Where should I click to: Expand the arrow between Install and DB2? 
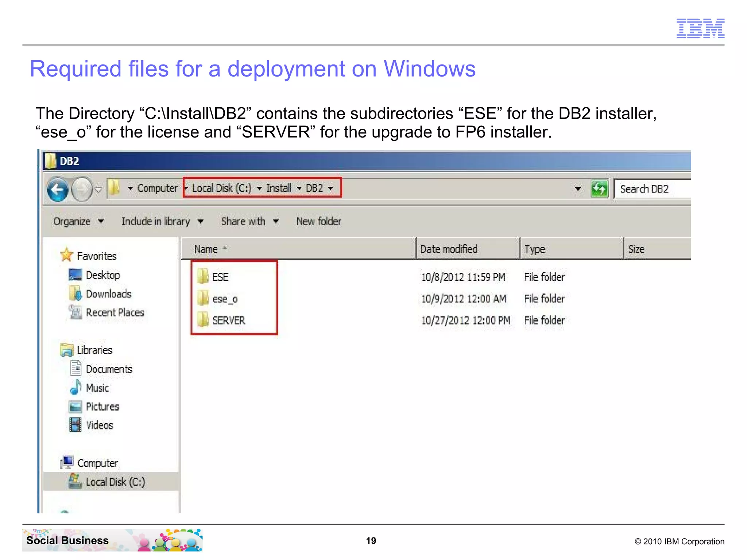(x=299, y=188)
